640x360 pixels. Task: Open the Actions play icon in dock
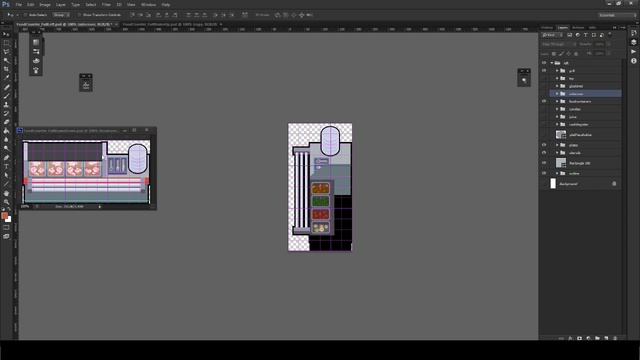[x=633, y=51]
